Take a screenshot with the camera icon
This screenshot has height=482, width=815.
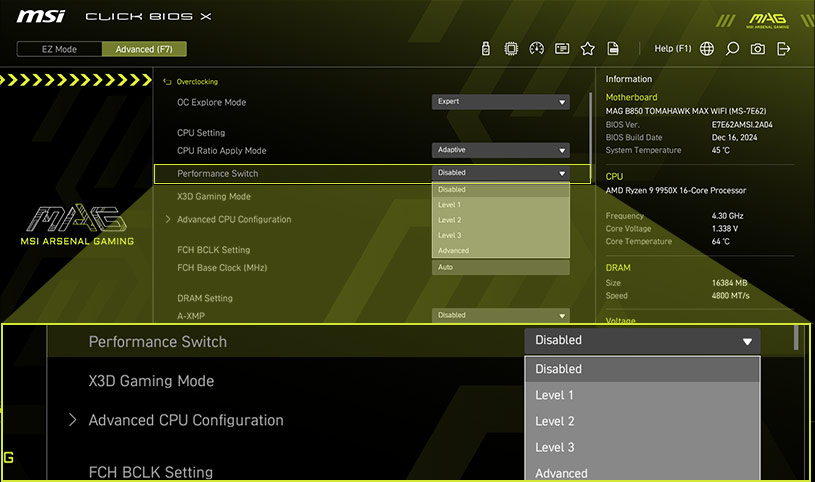(758, 49)
